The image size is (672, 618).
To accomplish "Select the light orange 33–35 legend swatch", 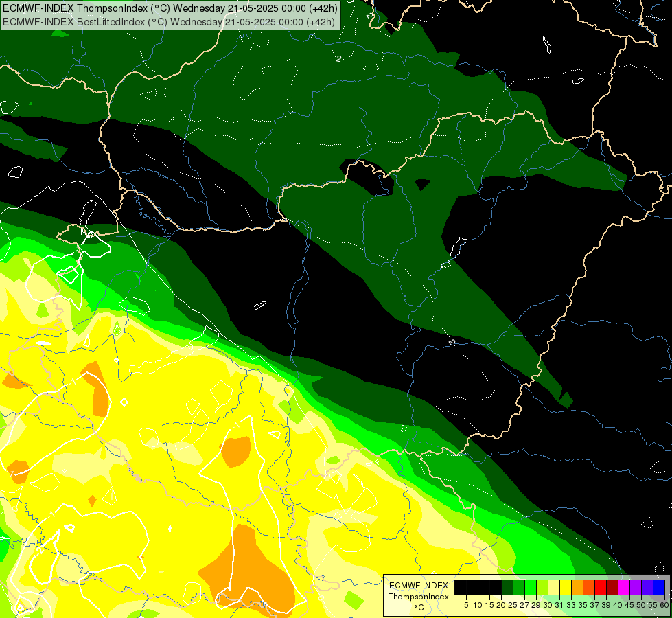I will point(577,587).
